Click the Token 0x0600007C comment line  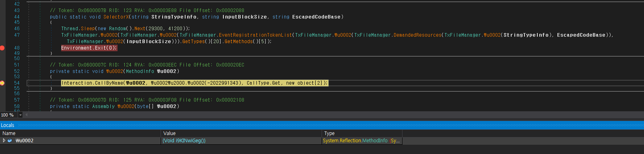(147, 65)
